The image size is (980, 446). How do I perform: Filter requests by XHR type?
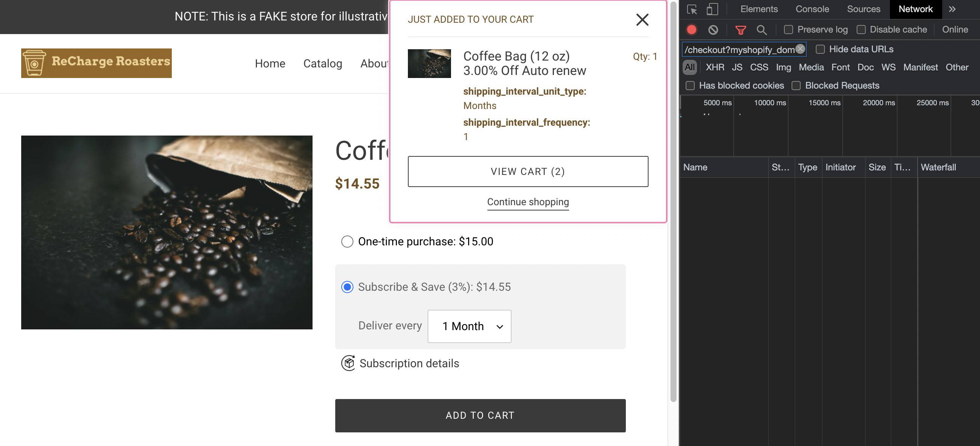[714, 67]
